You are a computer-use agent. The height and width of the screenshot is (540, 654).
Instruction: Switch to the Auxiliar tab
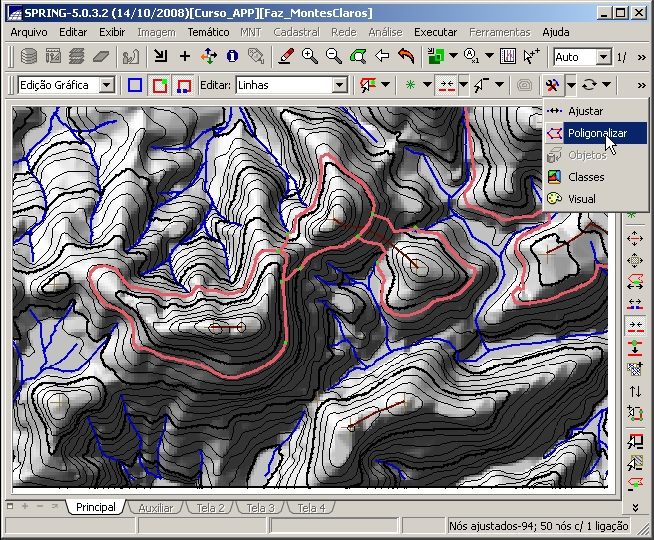[x=155, y=508]
